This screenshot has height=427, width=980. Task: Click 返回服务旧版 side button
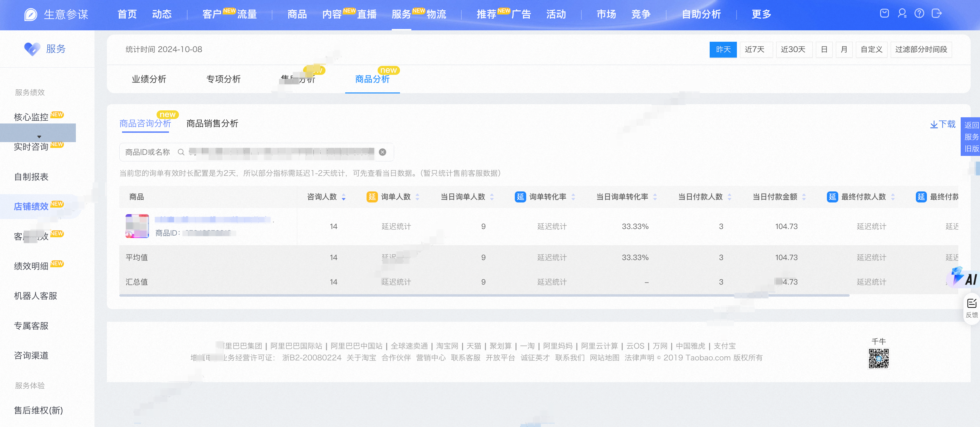tap(970, 137)
